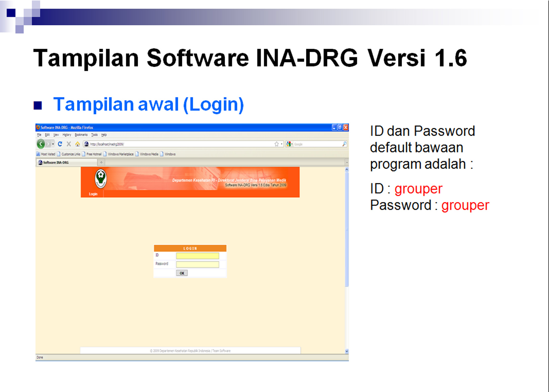Open a new tab with plus button
Image resolution: width=549 pixels, height=392 pixels.
pyautogui.click(x=101, y=162)
